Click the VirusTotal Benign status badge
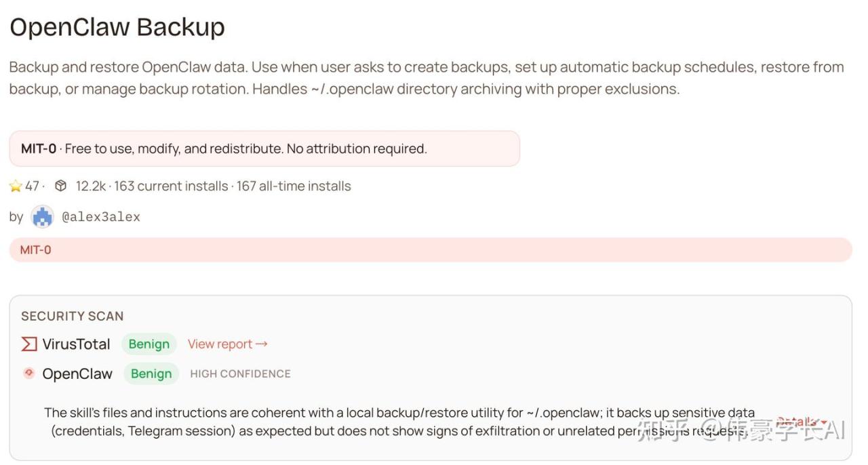The width and height of the screenshot is (868, 465). pyautogui.click(x=149, y=344)
